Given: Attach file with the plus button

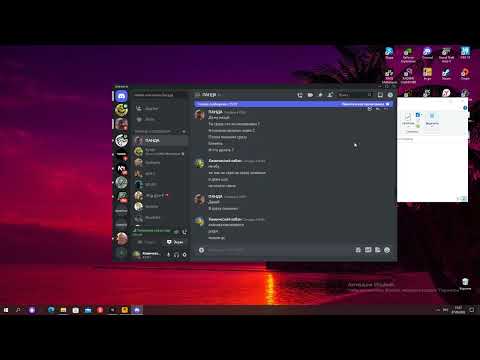Looking at the screenshot, I should click(x=201, y=250).
